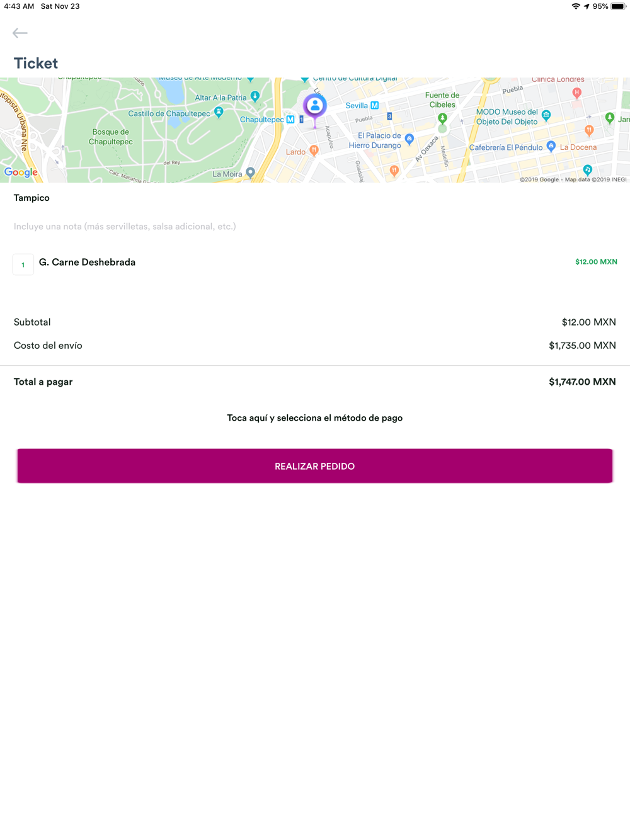Select the El Palacio de Hierro shopping marker
Screen dimensions: 630x840
409,139
